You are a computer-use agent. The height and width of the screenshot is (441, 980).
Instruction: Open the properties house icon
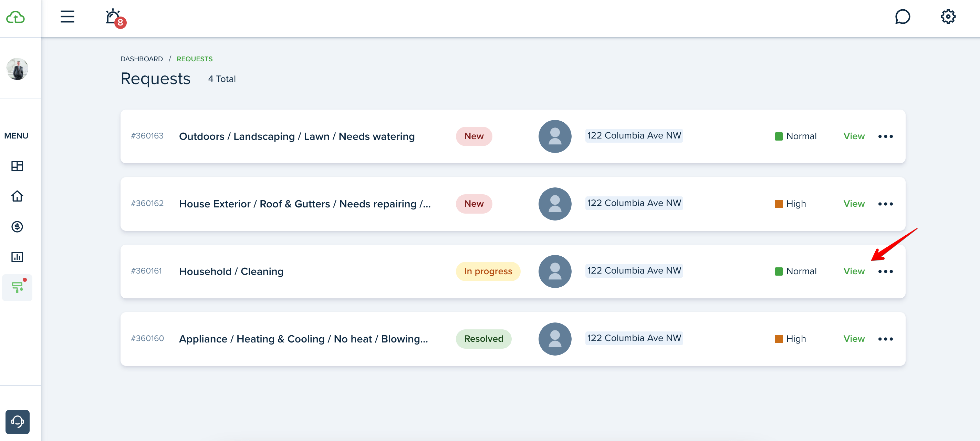17,196
